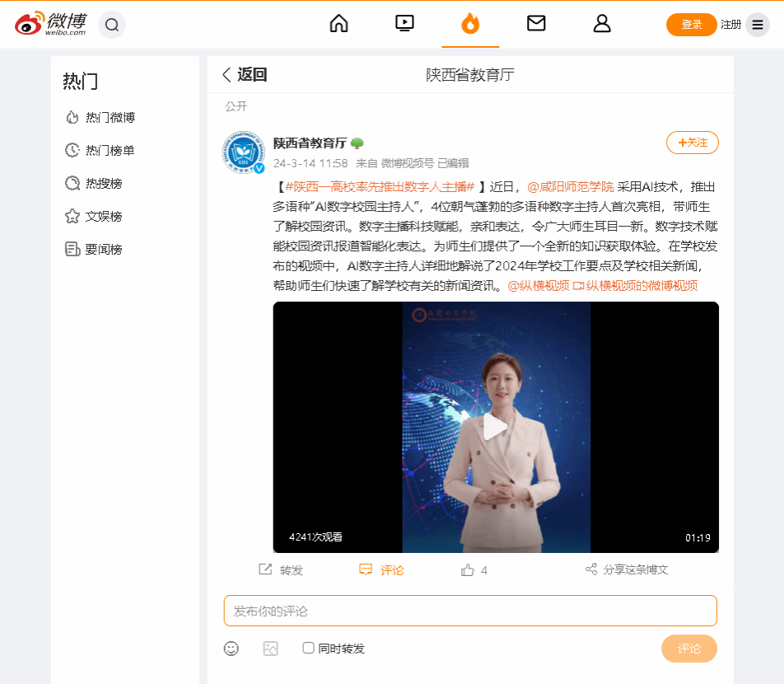Expand 分享这条博文 share options
Viewport: 784px width, 684px height.
[626, 569]
